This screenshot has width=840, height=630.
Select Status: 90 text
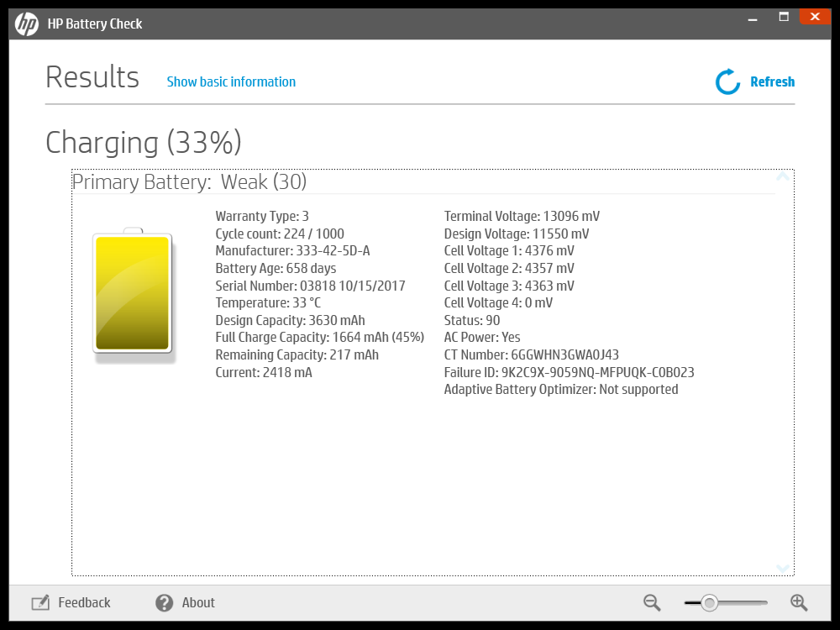(472, 320)
